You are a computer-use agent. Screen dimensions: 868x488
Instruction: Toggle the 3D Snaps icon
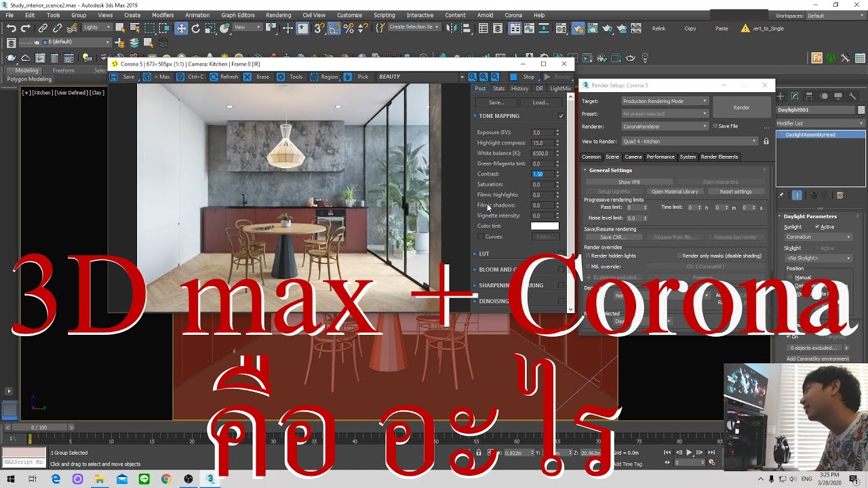click(x=319, y=28)
